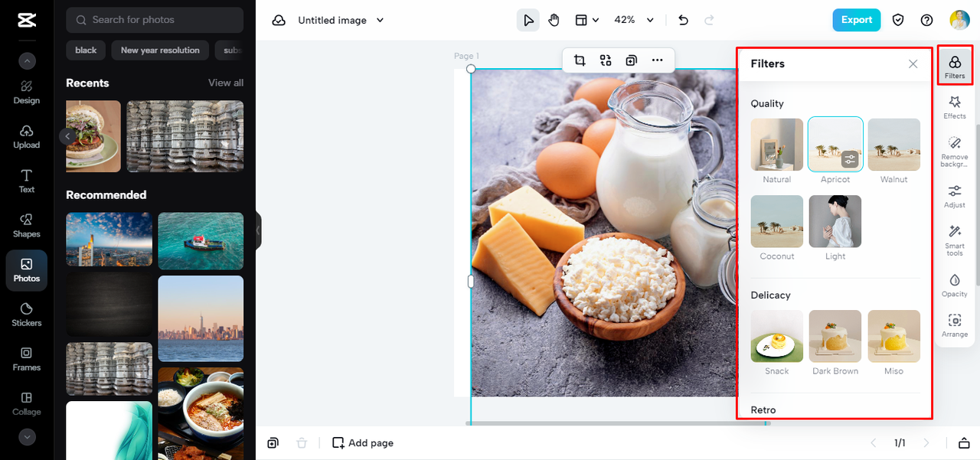Screen dimensions: 980x460
Task: Select the boat on turquoise water photo
Action: point(201,240)
